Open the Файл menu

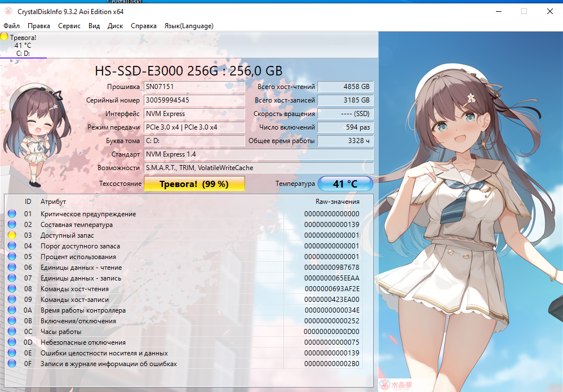tap(11, 26)
